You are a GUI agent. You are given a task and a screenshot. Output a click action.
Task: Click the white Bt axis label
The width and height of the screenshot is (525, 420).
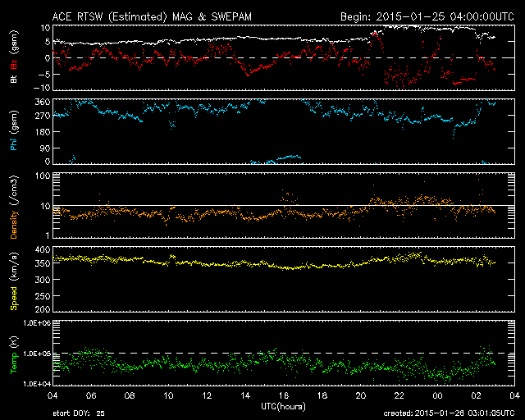(14, 79)
